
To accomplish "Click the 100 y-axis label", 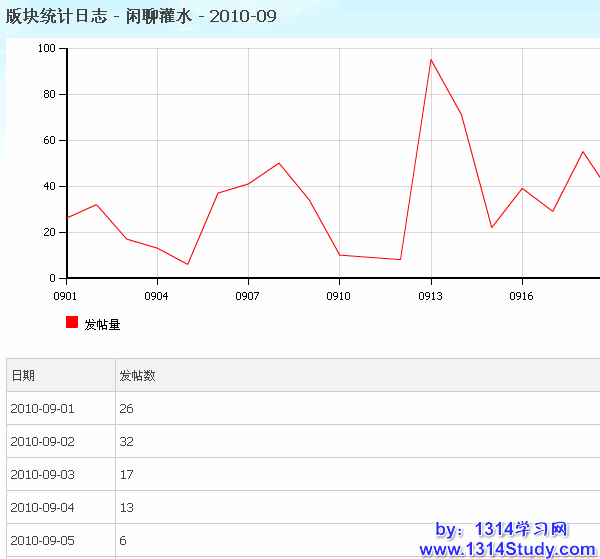I will pyautogui.click(x=46, y=48).
